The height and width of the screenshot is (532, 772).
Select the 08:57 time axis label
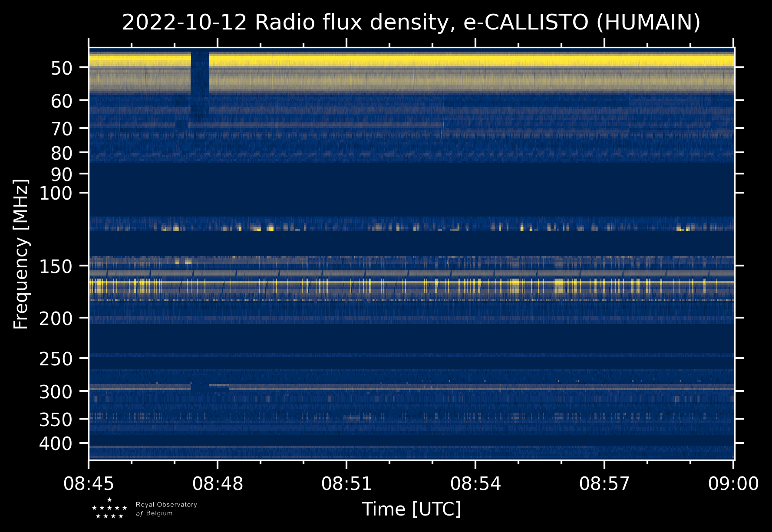604,483
